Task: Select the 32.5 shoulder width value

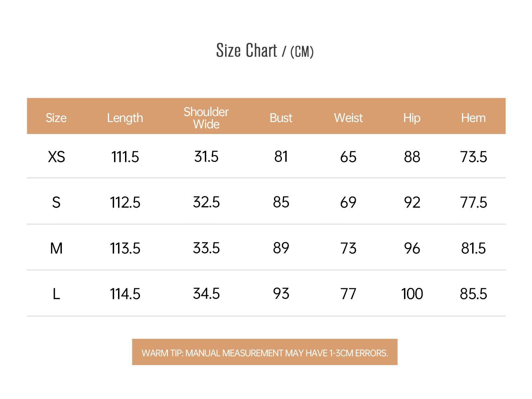Action: pos(206,202)
